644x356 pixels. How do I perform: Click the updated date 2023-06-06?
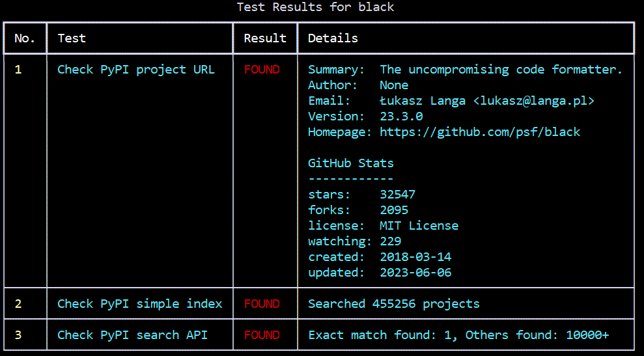pyautogui.click(x=415, y=272)
